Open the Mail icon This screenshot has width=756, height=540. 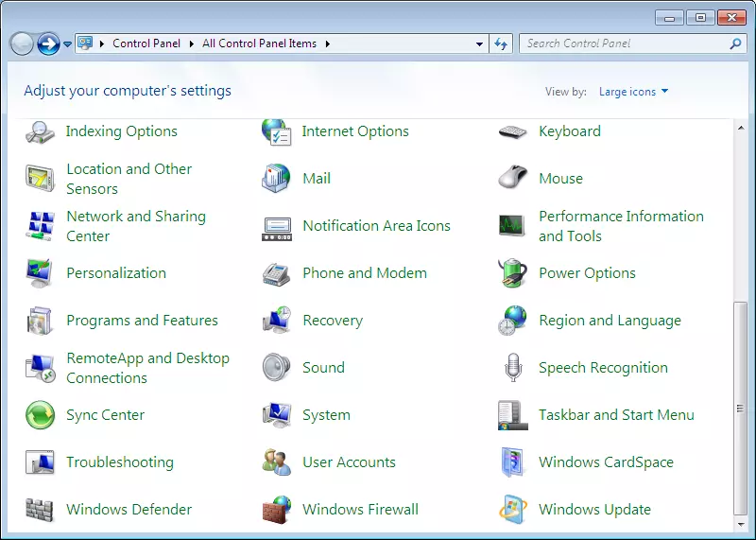click(x=276, y=179)
